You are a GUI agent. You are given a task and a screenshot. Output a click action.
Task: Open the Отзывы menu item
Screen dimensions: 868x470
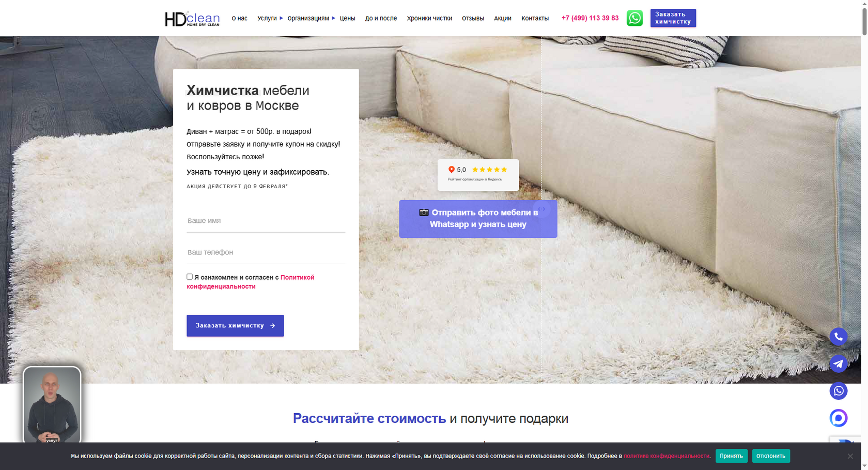[x=472, y=18]
